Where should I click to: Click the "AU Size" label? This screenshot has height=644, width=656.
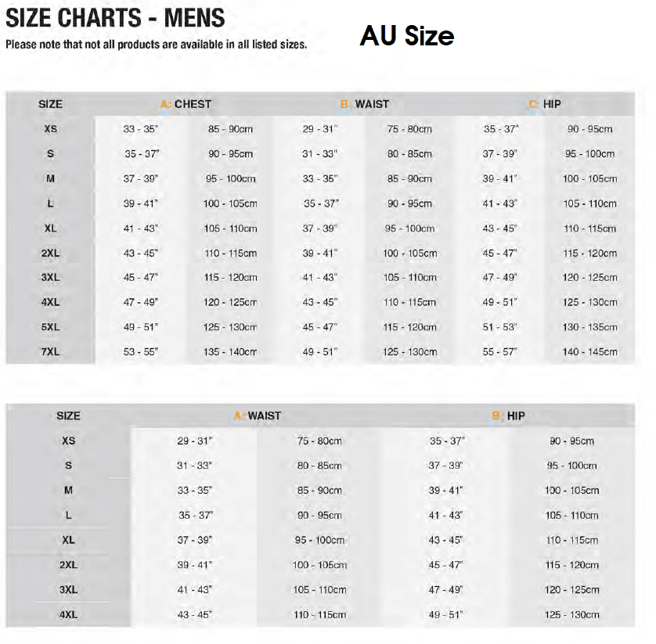pos(407,35)
